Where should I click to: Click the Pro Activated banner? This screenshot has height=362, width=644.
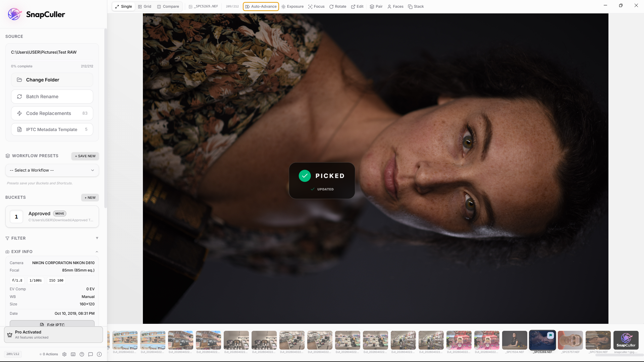[x=53, y=335]
